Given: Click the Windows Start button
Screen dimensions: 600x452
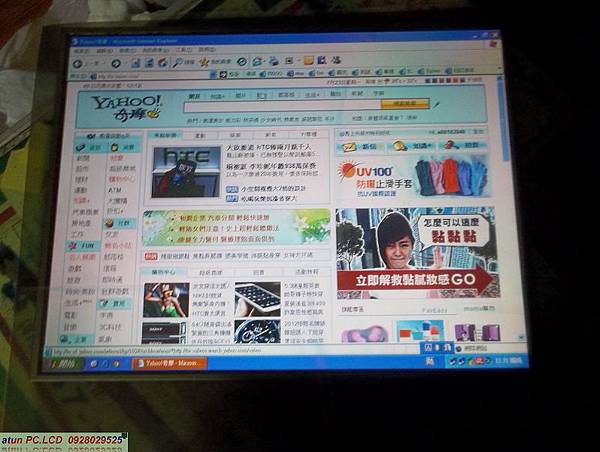Looking at the screenshot, I should (x=63, y=363).
